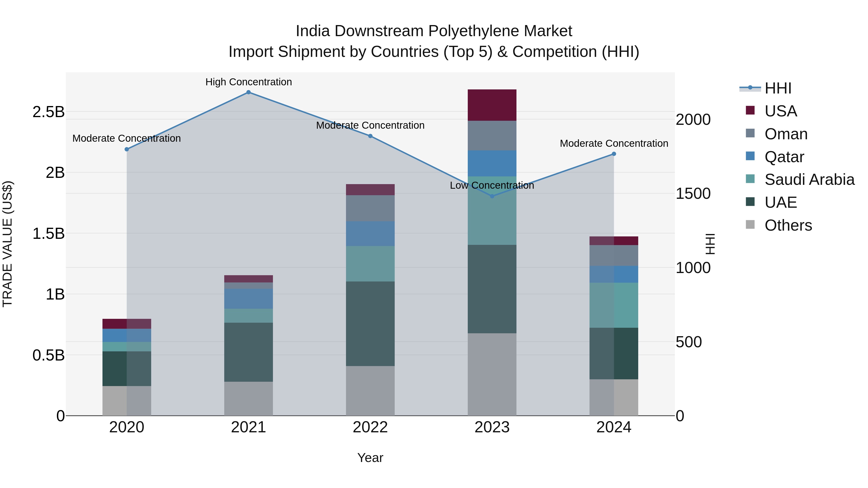
Task: Click the Others segment of the 2023 bar
Action: pyautogui.click(x=492, y=374)
